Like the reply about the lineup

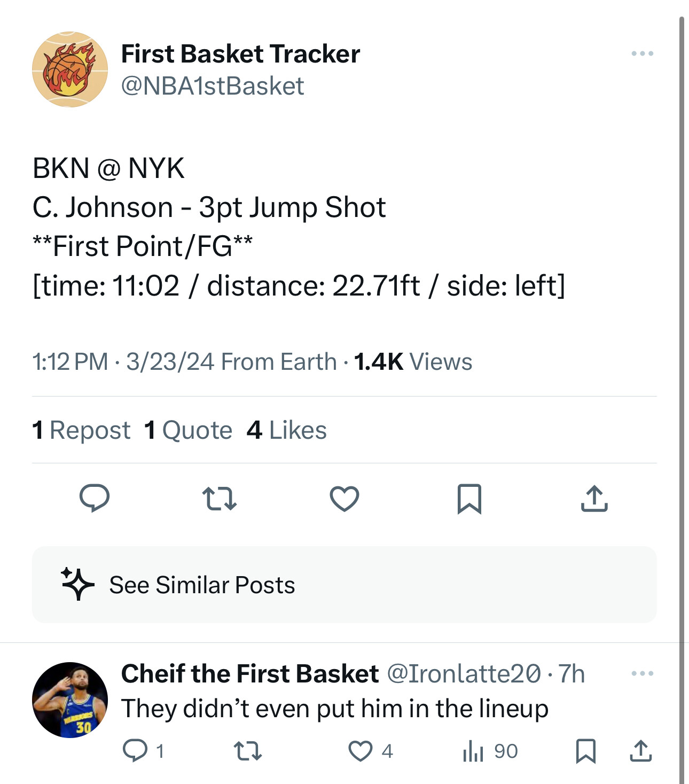point(361,751)
